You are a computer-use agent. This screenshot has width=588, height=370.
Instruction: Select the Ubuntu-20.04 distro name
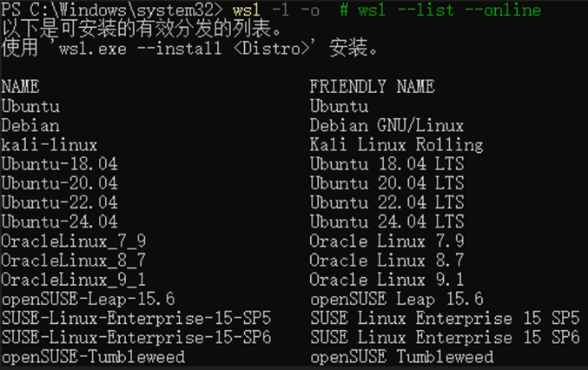[59, 183]
